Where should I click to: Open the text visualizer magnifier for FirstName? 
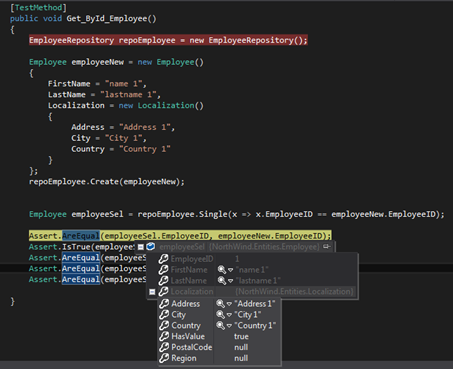tap(222, 270)
